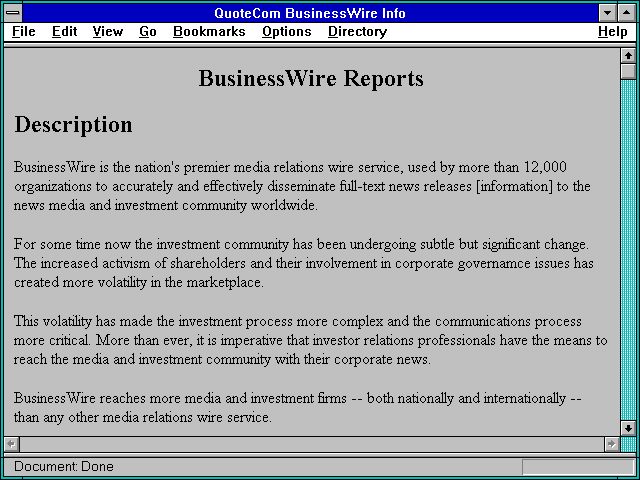640x480 pixels.
Task: Click the text 'For some time now'
Action: [x=73, y=244]
